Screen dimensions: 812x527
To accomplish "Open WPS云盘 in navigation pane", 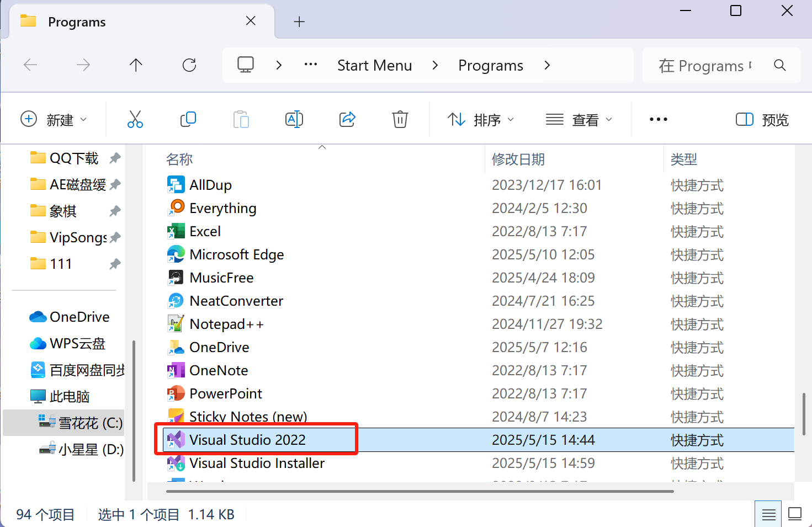I will tap(67, 343).
